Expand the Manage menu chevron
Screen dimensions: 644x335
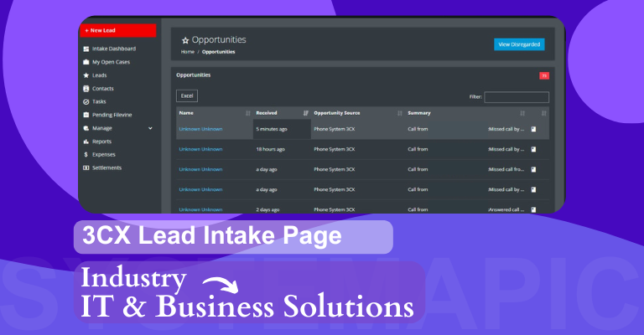150,128
